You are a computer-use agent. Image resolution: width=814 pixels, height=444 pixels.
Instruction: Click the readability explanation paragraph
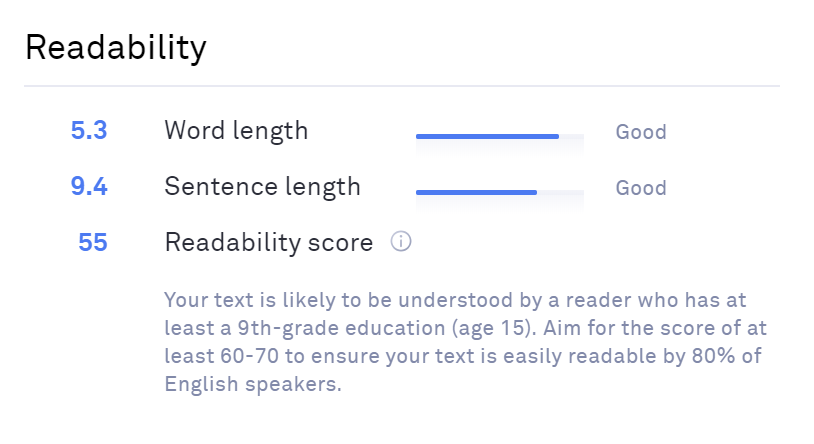(x=466, y=342)
